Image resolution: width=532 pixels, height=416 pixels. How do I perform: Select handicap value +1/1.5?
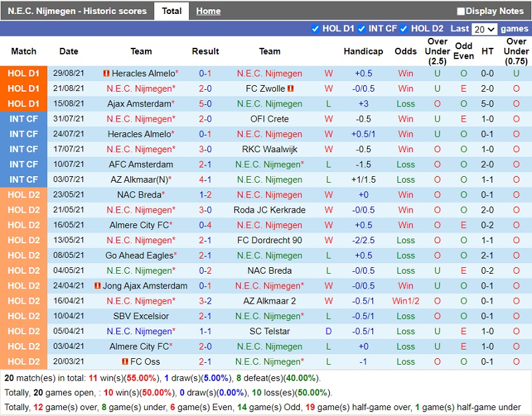(x=363, y=179)
